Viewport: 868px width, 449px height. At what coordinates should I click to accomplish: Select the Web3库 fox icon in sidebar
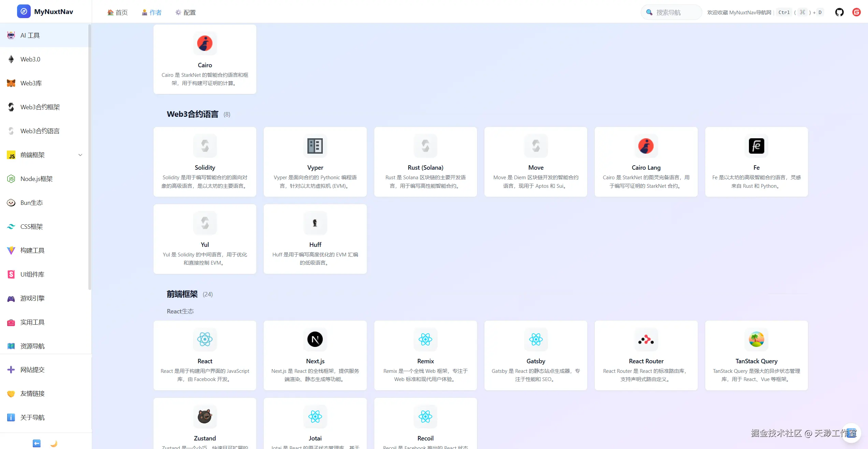[11, 83]
